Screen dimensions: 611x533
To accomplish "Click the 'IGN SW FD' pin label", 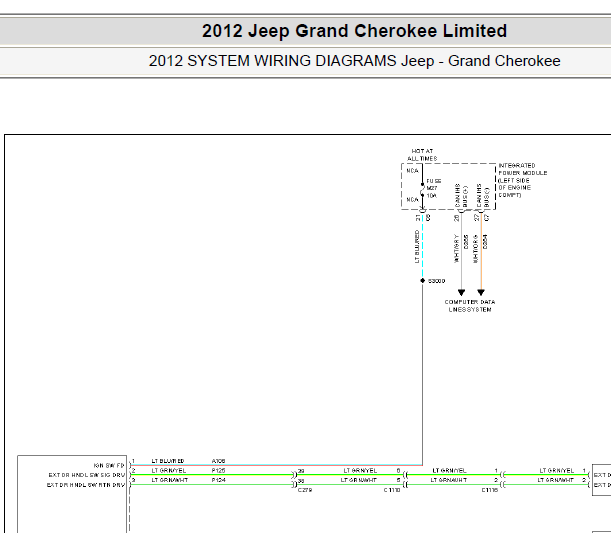I will coord(109,465).
